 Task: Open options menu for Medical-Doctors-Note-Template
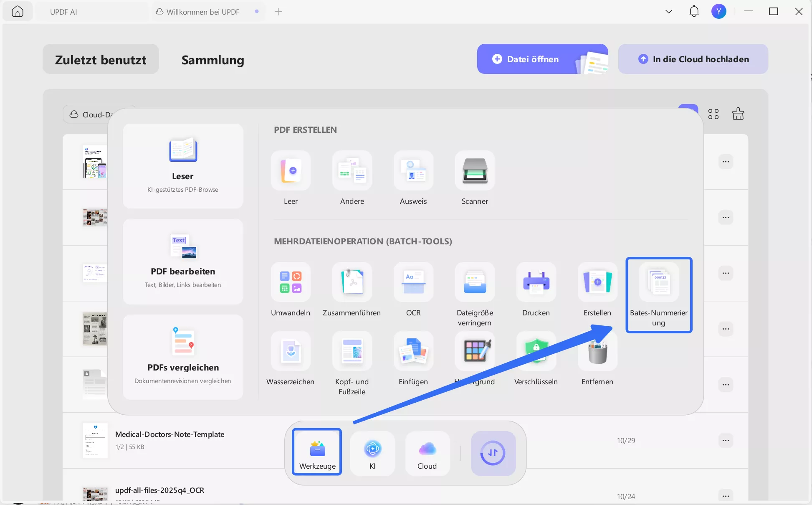click(726, 440)
